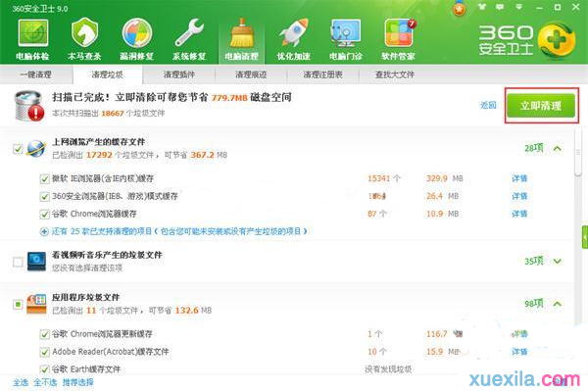Click the skin shirt icon in title bar
Viewport: 588px width, 391px height.
[x=481, y=7]
